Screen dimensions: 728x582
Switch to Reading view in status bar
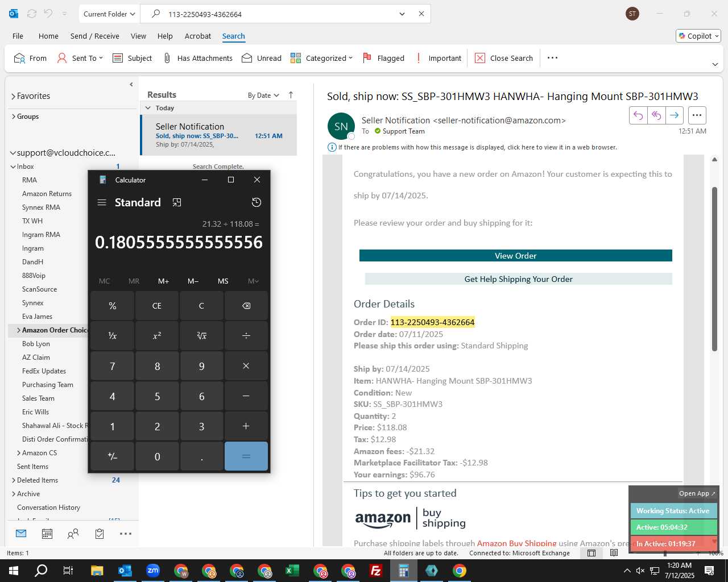click(x=614, y=553)
